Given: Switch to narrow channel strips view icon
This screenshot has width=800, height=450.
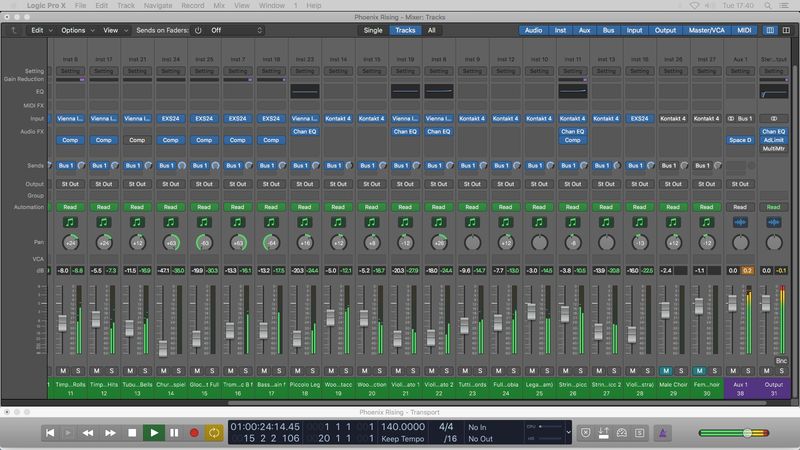Looking at the screenshot, I should click(770, 30).
